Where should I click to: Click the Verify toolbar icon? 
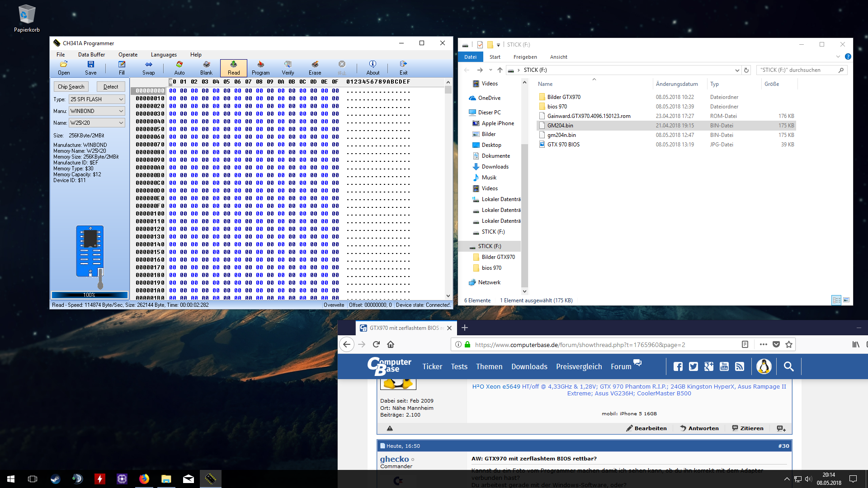[288, 68]
